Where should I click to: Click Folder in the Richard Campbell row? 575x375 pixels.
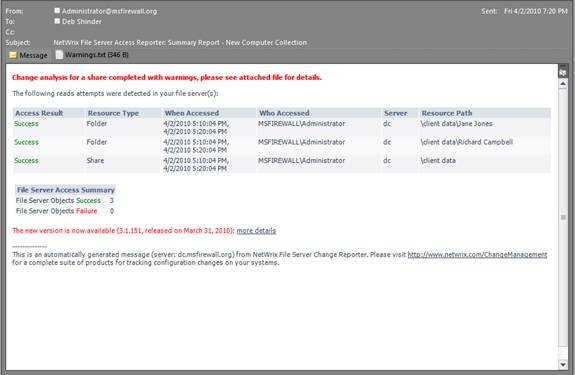coord(97,142)
